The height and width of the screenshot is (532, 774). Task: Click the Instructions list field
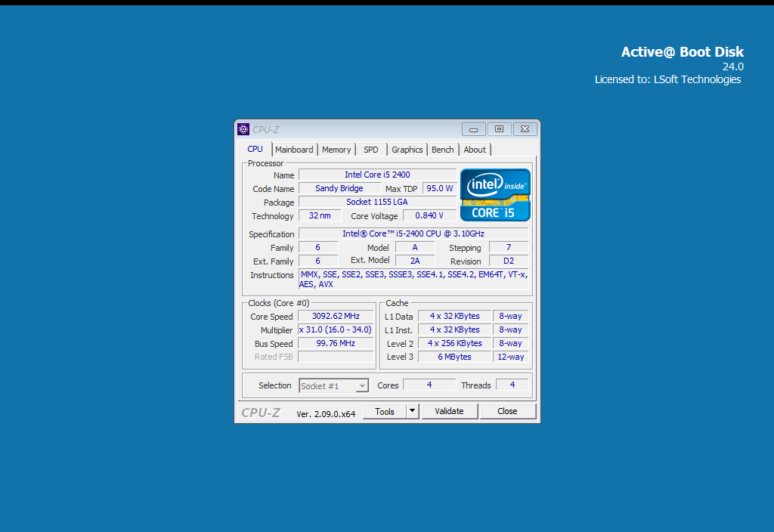413,280
